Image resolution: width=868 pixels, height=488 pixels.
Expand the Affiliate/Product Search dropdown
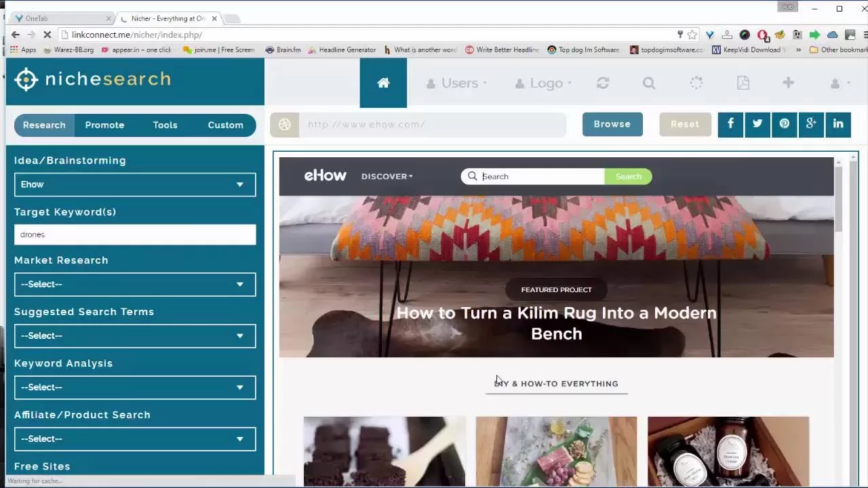tap(135, 439)
